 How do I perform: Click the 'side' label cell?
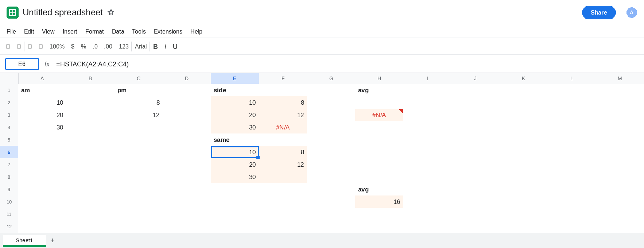pyautogui.click(x=235, y=90)
